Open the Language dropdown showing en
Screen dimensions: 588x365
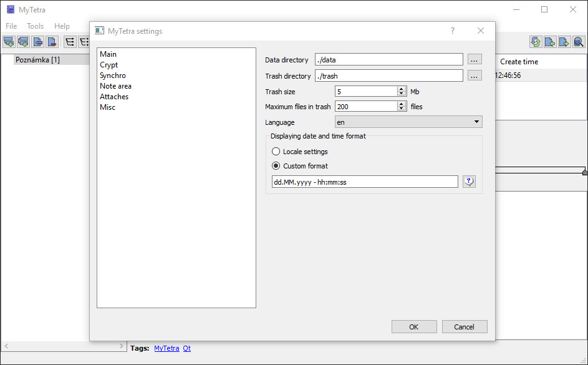(x=408, y=122)
